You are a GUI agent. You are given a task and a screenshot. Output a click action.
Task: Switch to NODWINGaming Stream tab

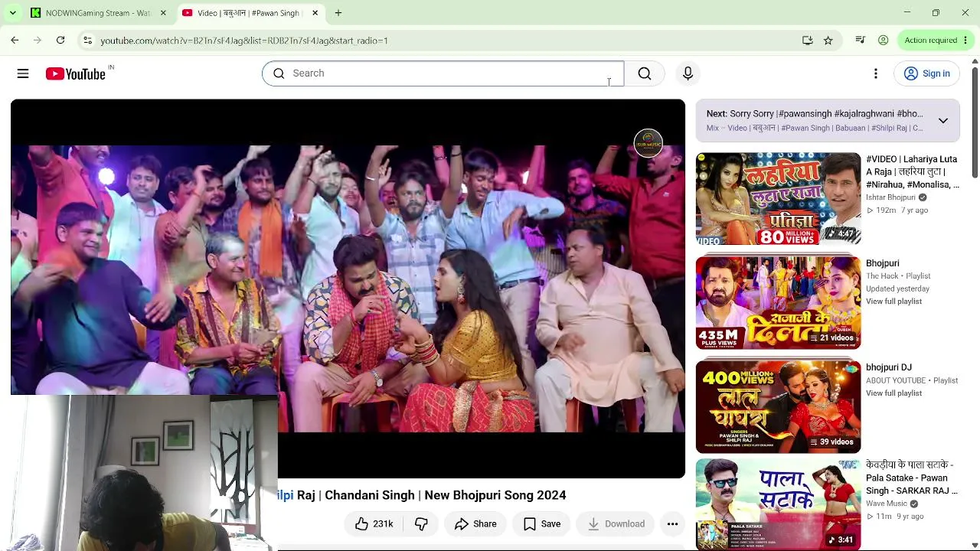pyautogui.click(x=98, y=13)
